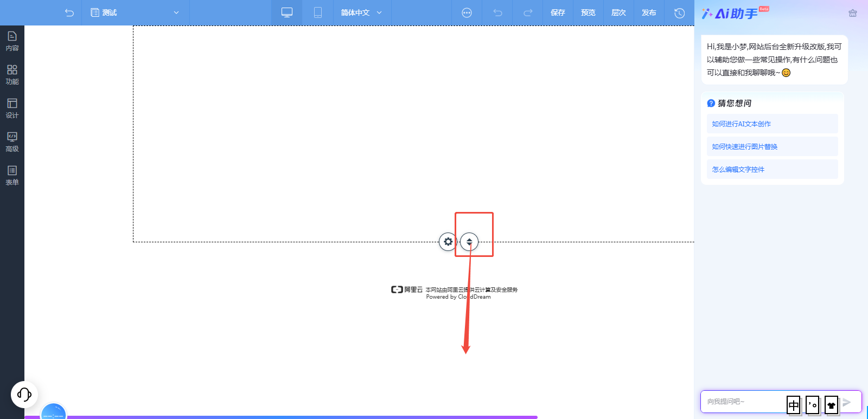Open the 内容 sidebar panel
This screenshot has height=419, width=868.
pyautogui.click(x=12, y=41)
